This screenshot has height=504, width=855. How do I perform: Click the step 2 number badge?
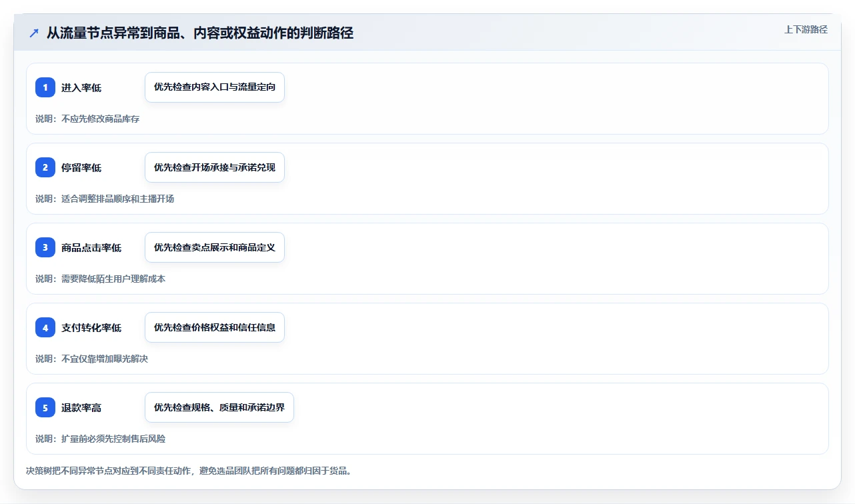click(45, 167)
